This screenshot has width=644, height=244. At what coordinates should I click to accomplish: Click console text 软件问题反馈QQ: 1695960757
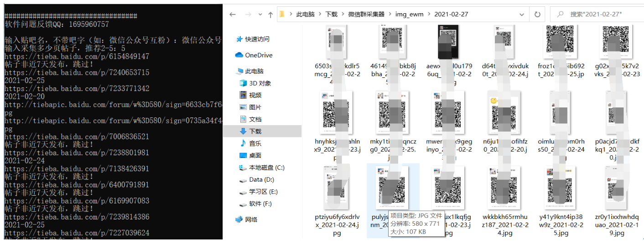(x=57, y=24)
